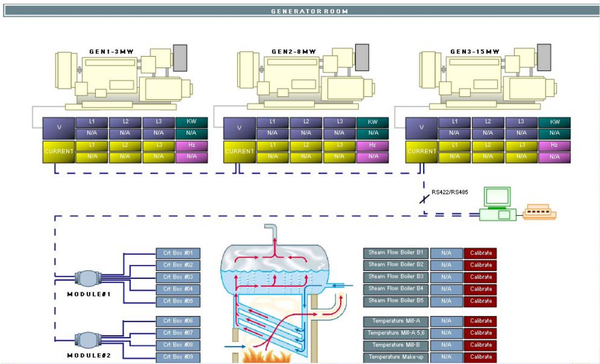Click Steam Flow Boiler B1 N/A value
Viewport: 600px width, 364px height.
(x=446, y=253)
